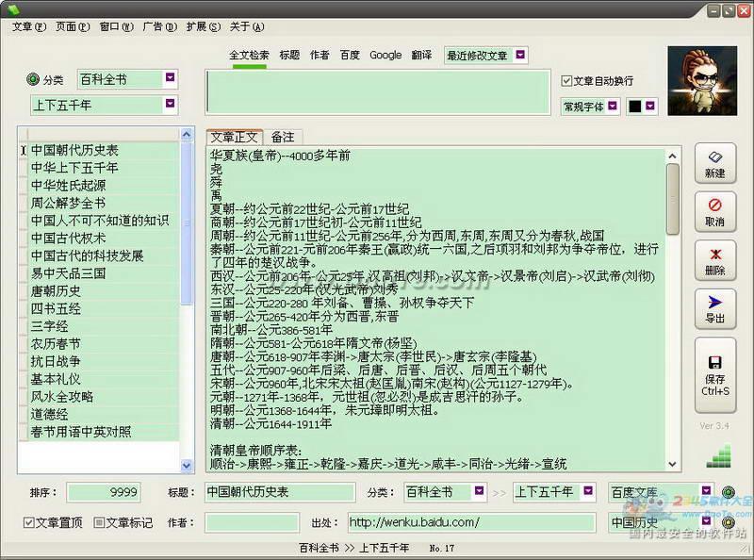
Task: Toggle the 文章自动换行 word-wrap checkbox
Action: click(x=566, y=81)
